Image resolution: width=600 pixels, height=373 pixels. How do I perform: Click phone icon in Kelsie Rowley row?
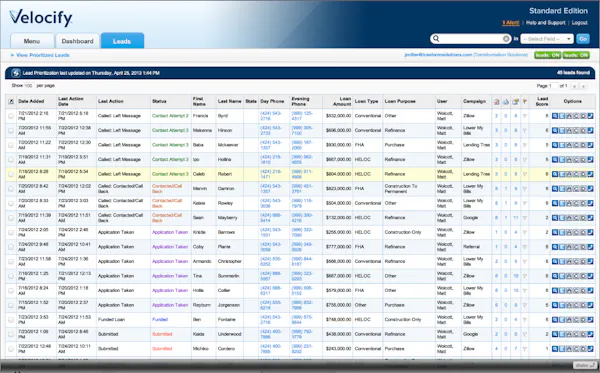[x=590, y=203]
